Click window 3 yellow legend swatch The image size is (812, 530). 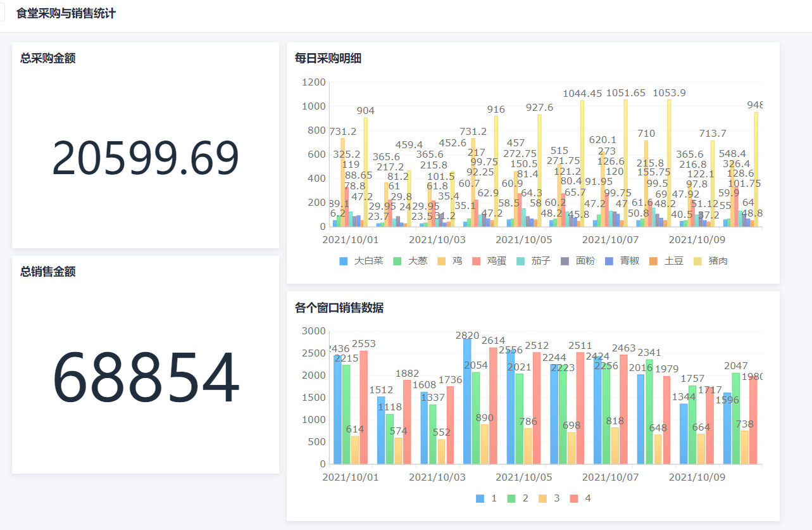543,498
